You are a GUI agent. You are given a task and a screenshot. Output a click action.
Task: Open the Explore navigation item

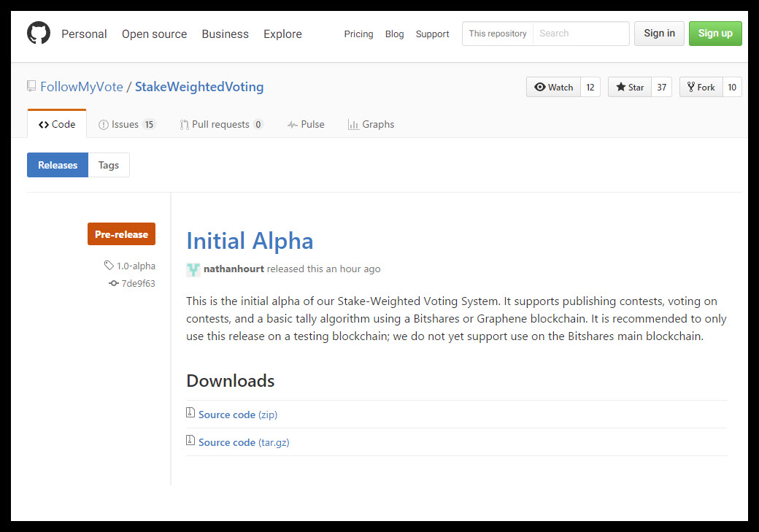(282, 34)
